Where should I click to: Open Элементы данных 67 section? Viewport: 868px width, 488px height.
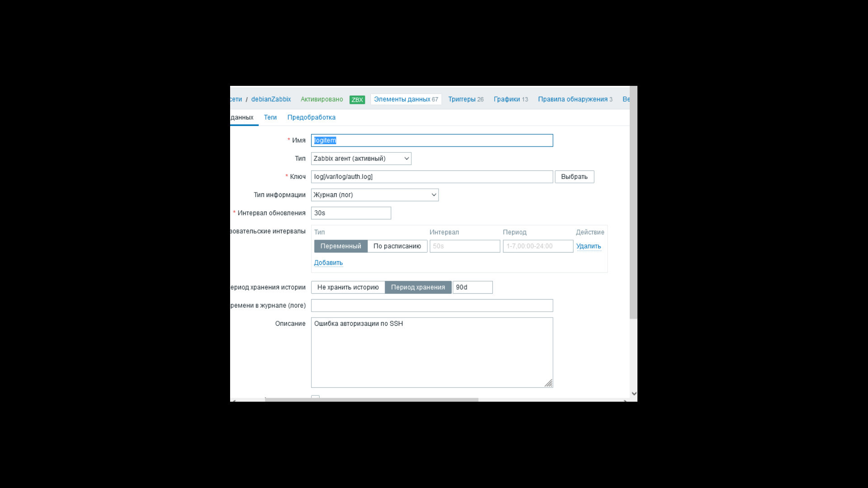(406, 99)
